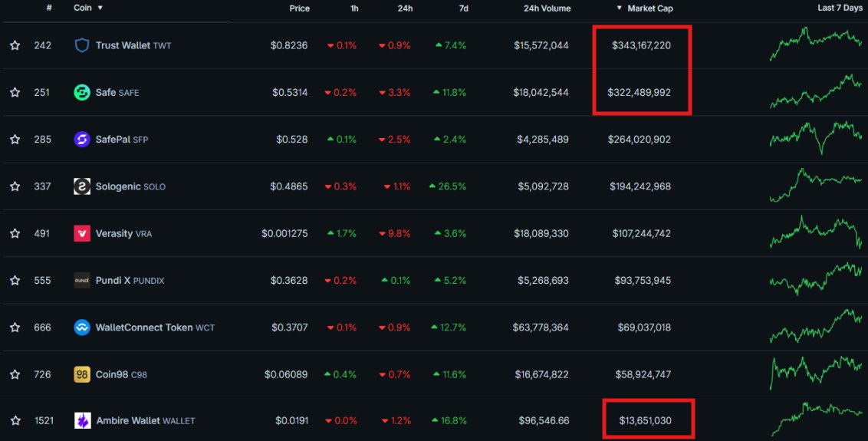
Task: Click the Sologenic logo icon
Action: click(x=82, y=186)
